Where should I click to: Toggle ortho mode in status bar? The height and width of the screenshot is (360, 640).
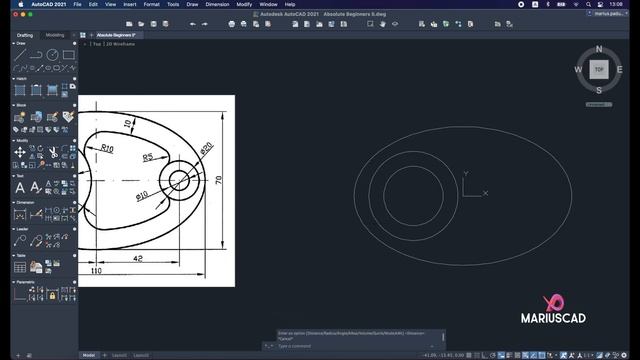[x=484, y=356]
